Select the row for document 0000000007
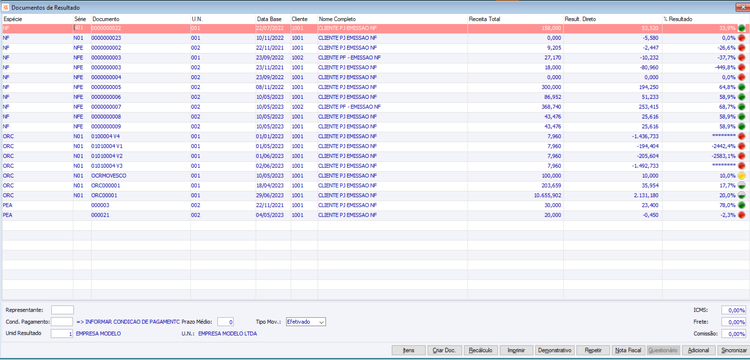This screenshot has width=750, height=360. 374,107
